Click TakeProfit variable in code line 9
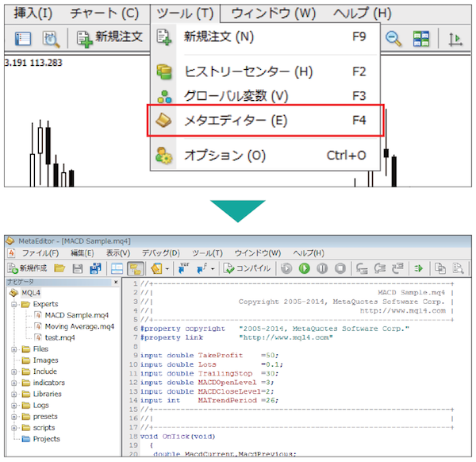 point(221,355)
